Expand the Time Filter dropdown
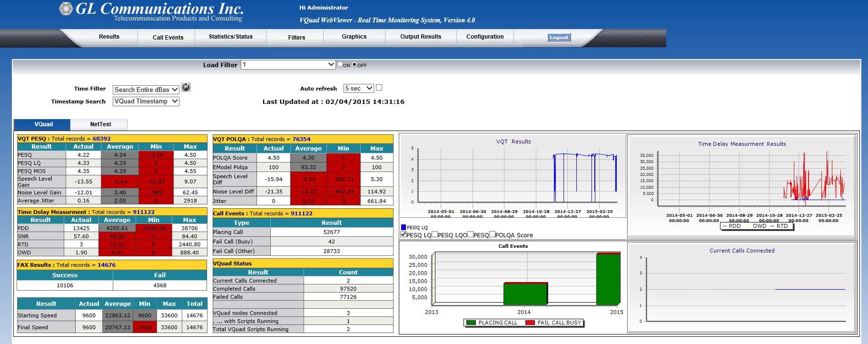The image size is (868, 344). [x=146, y=90]
